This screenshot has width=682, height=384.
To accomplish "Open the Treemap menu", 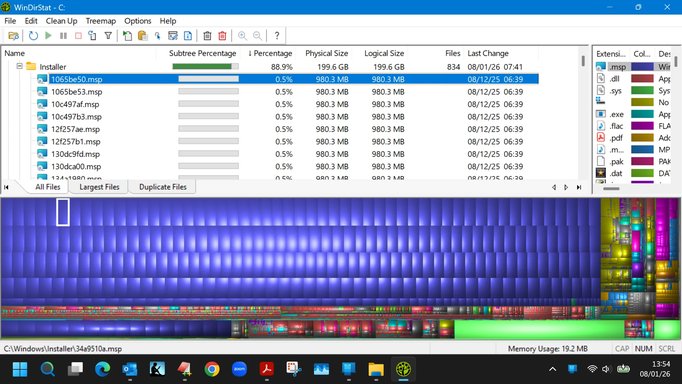I will click(x=100, y=21).
